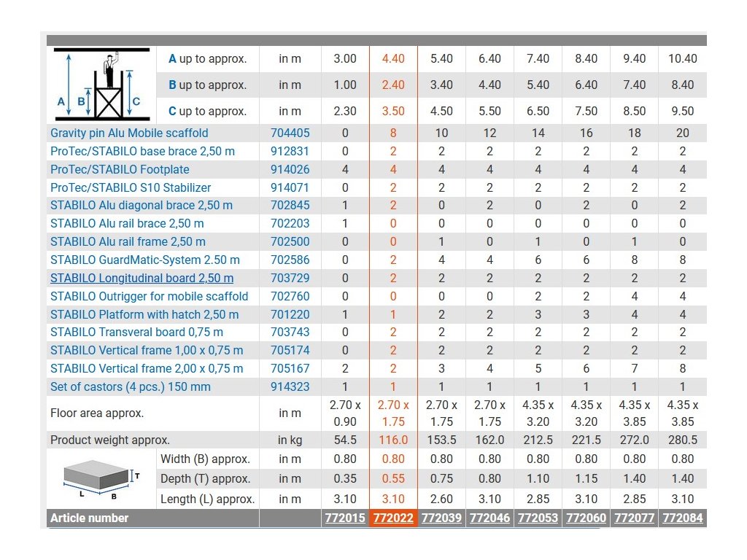Open STABILO Alu rail frame 2,50 m

tap(128, 241)
